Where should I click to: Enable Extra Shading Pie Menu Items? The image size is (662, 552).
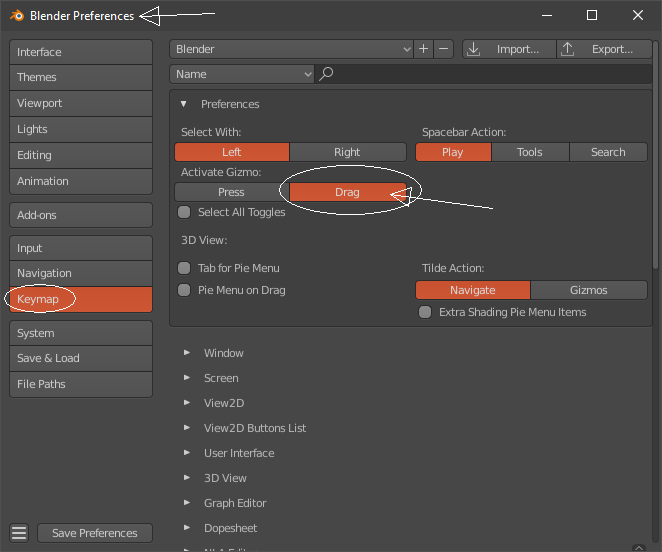pyautogui.click(x=425, y=312)
